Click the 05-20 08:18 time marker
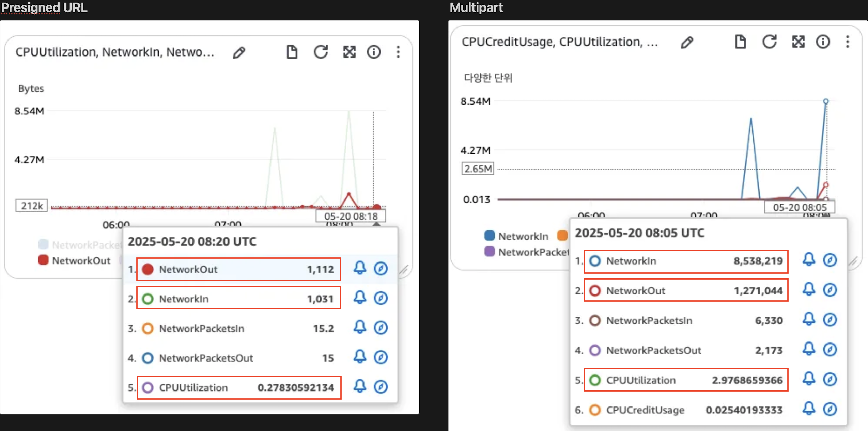 pos(351,216)
